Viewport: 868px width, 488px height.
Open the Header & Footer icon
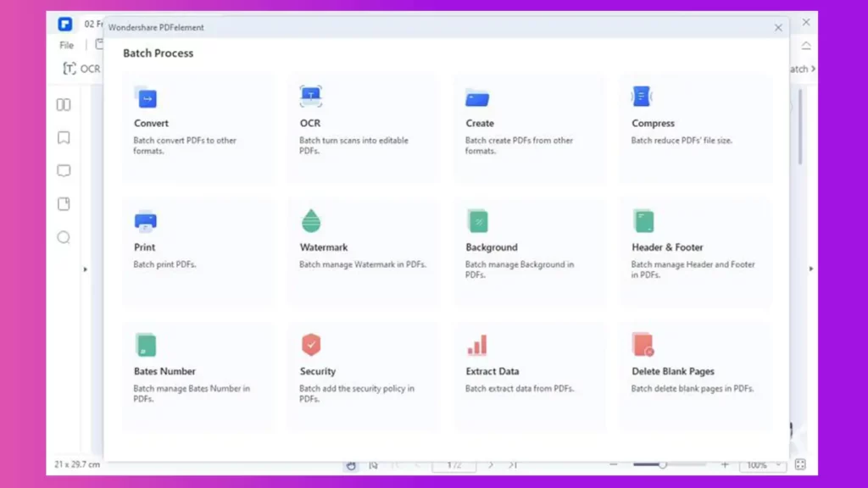click(x=643, y=221)
